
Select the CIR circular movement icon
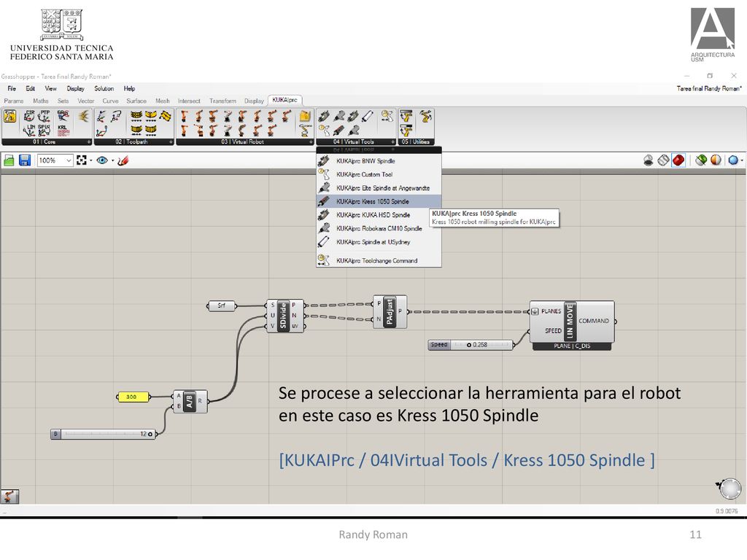point(29,115)
